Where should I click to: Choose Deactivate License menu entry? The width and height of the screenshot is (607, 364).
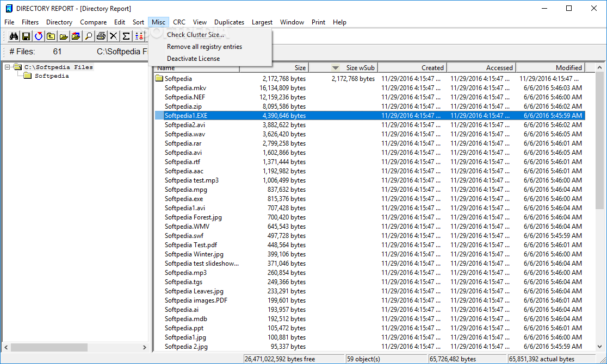tap(210, 59)
